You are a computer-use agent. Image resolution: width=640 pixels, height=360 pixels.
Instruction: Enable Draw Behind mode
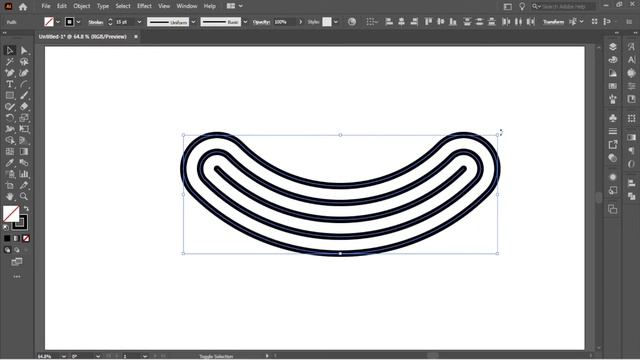pos(16,250)
